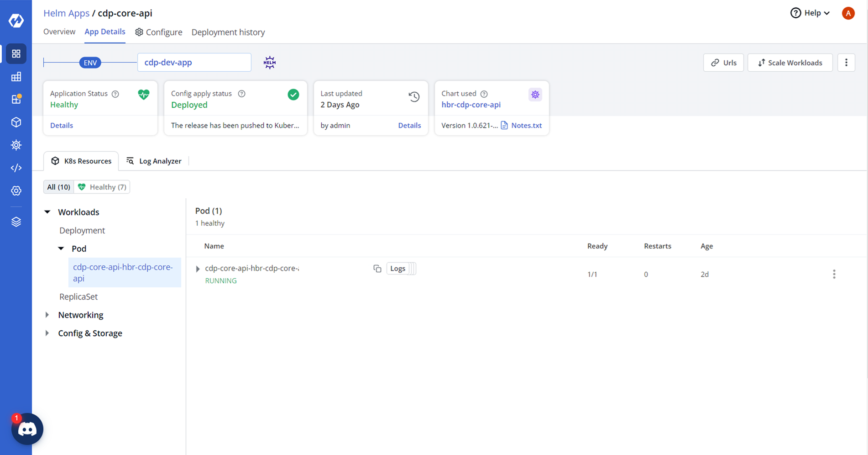The width and height of the screenshot is (868, 455).
Task: Filter resources by Healthy (7)
Action: tap(102, 187)
